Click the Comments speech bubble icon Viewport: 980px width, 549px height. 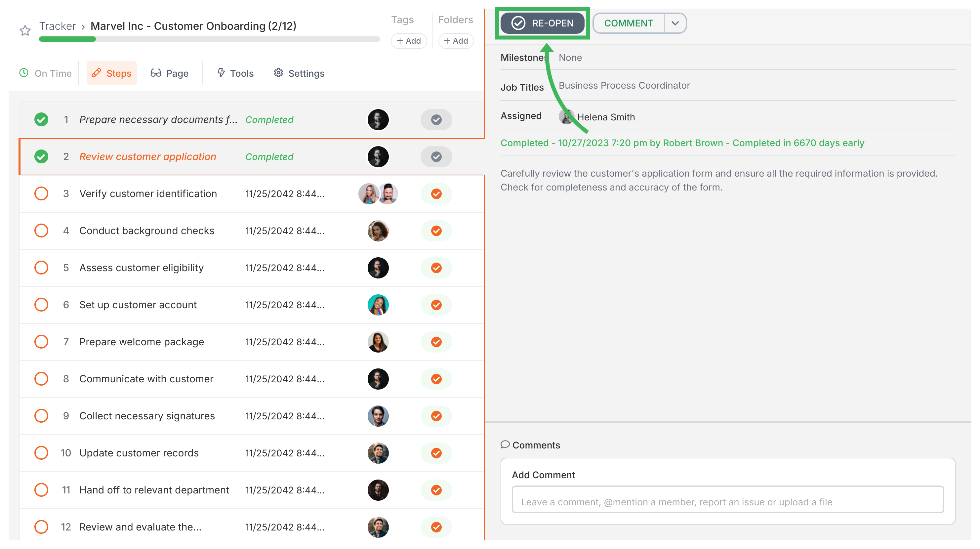(x=505, y=445)
